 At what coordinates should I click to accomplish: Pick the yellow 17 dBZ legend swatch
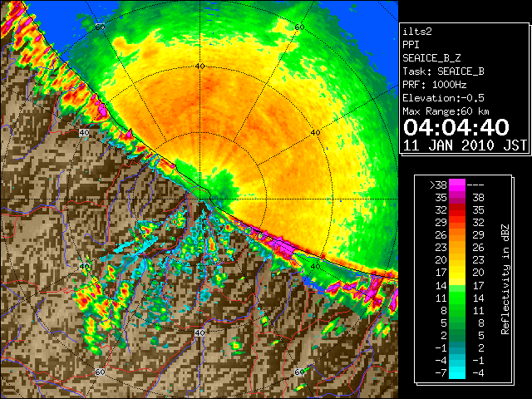pos(457,273)
